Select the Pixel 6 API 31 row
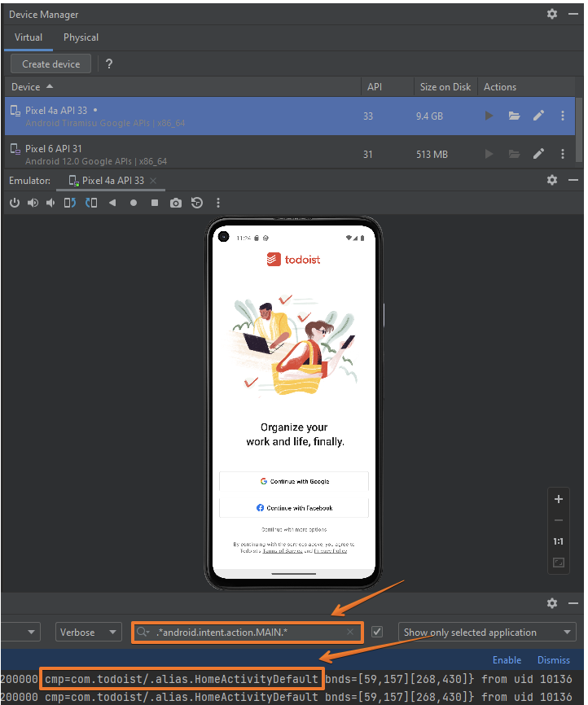This screenshot has width=588, height=705. pyautogui.click(x=290, y=154)
